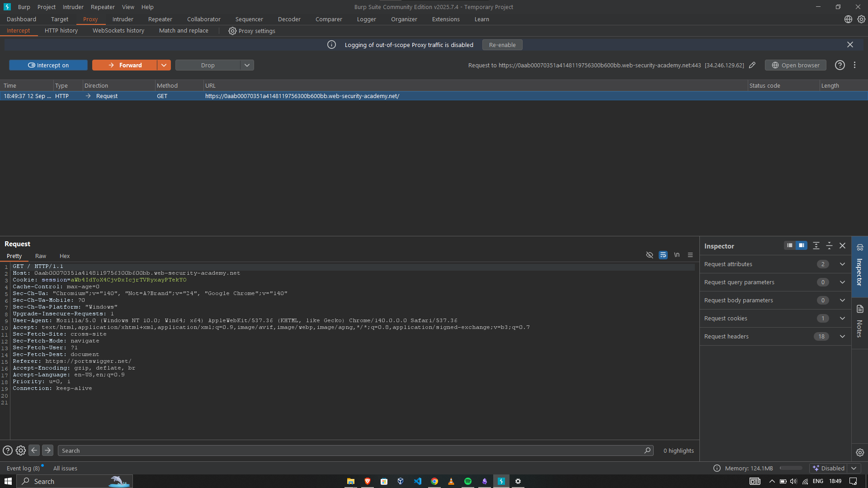Open Proxy settings
This screenshot has height=488, width=868.
[252, 31]
